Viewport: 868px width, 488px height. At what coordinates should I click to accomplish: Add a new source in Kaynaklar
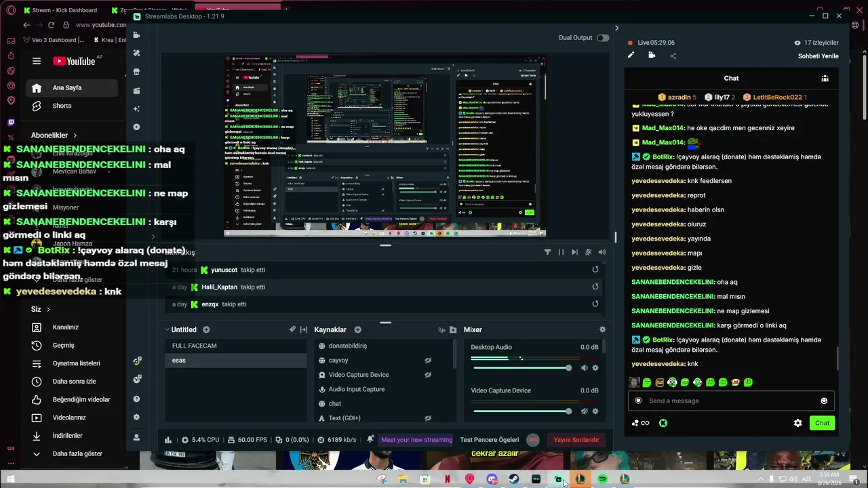tap(357, 329)
